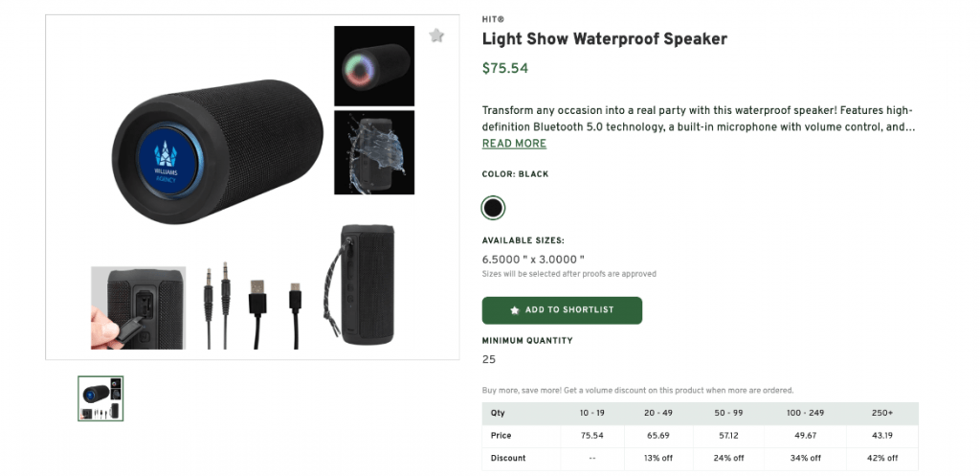Image resolution: width=980 pixels, height=476 pixels.
Task: Click the 42% off discount cell
Action: click(881, 458)
